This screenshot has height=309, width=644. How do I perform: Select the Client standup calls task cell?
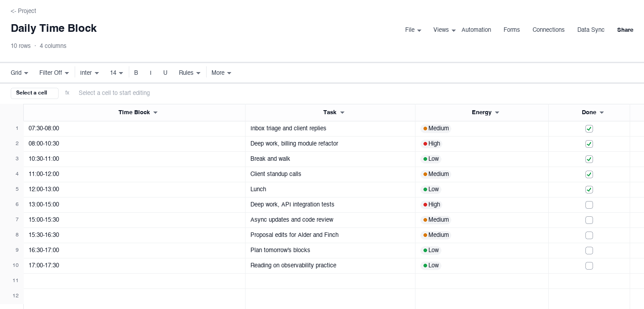click(x=330, y=174)
